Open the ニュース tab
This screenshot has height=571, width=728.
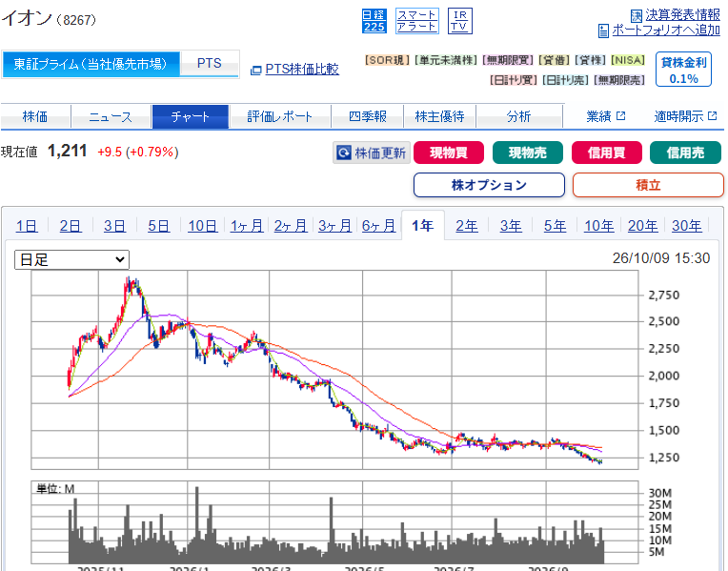[111, 116]
